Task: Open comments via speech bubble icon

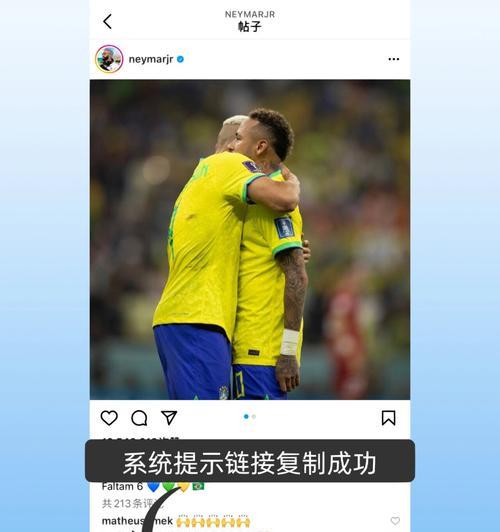Action: pos(139,418)
